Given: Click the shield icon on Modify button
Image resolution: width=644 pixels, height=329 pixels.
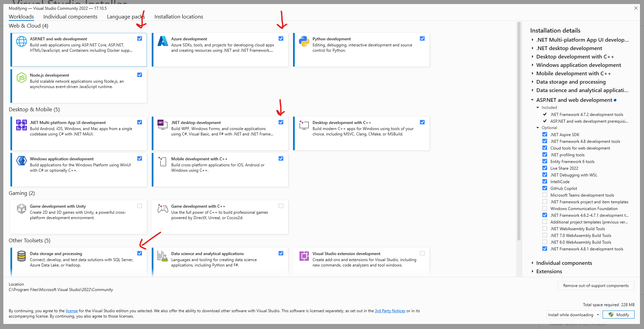Looking at the screenshot, I should click(611, 315).
